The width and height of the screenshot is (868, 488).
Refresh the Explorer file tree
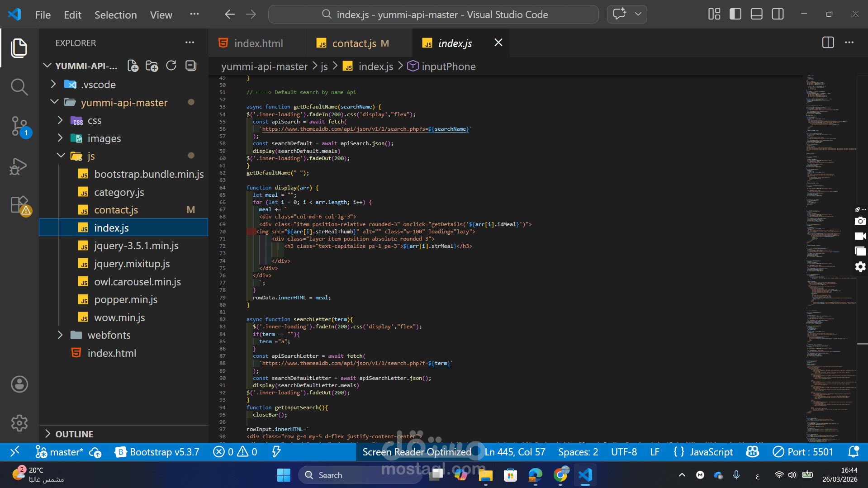(171, 66)
